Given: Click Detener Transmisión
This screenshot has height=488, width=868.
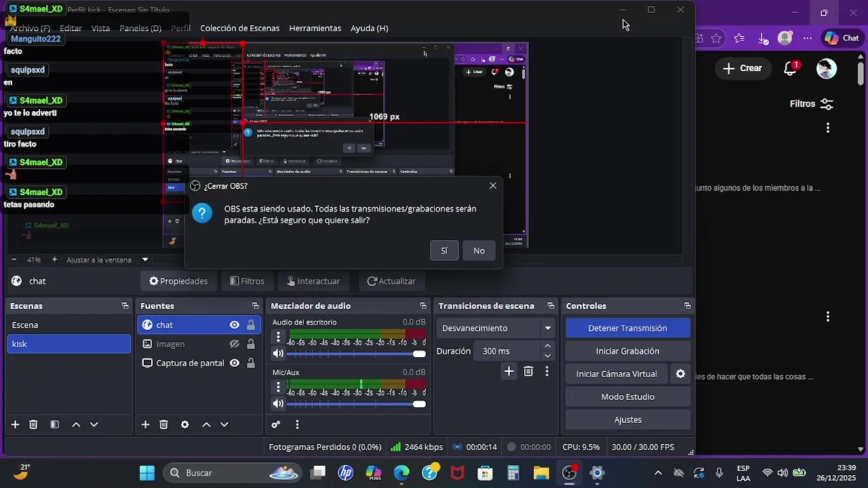Looking at the screenshot, I should (628, 328).
